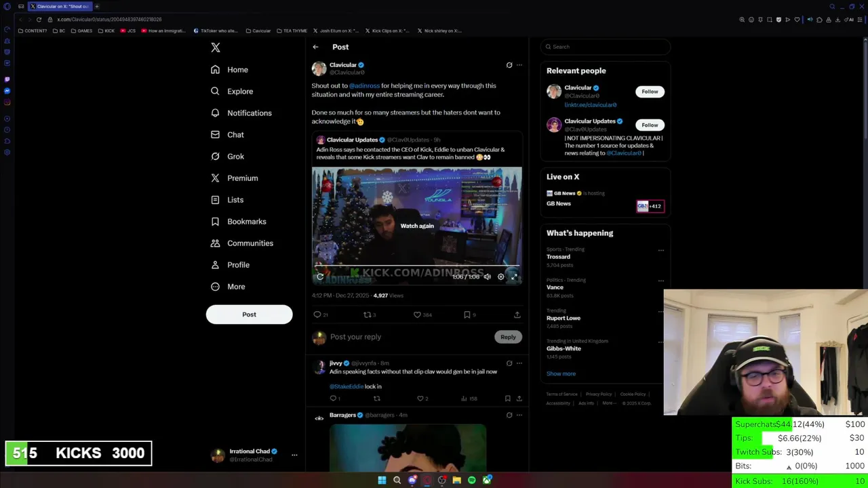Open Irrational Chad account menu dots

coord(294,455)
